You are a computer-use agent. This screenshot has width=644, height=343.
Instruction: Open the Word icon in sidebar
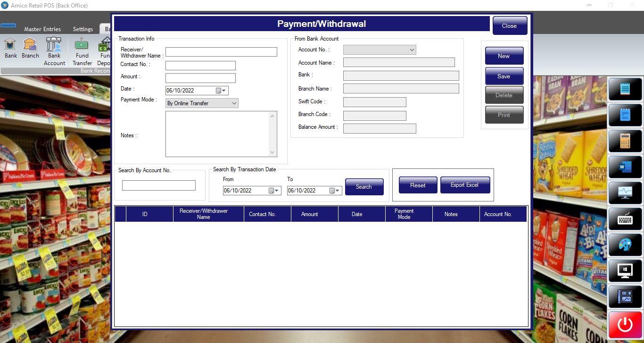(x=625, y=167)
